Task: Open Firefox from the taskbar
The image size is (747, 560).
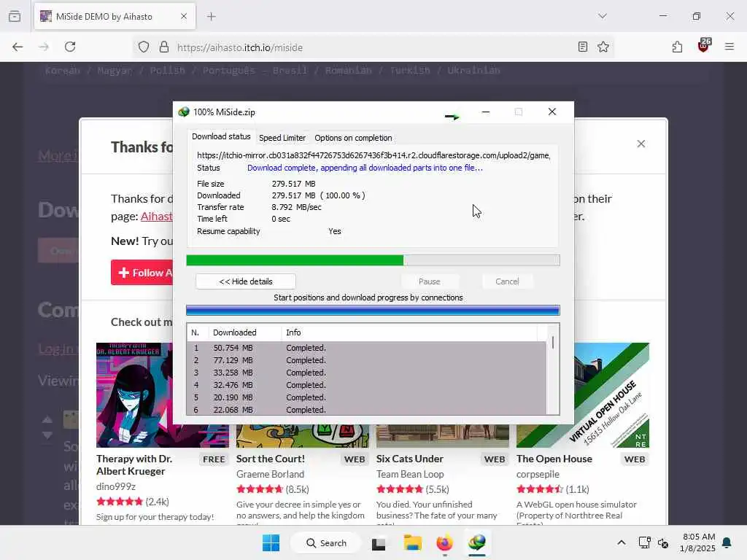Action: pos(444,542)
